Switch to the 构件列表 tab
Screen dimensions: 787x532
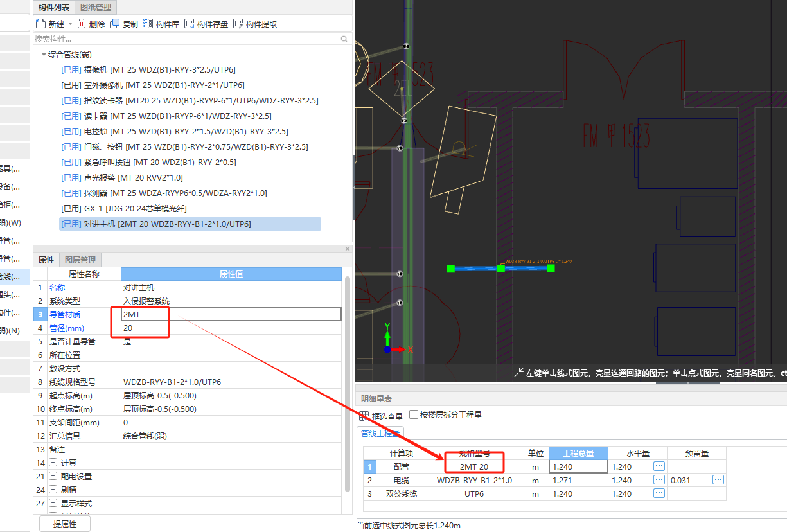tap(54, 8)
